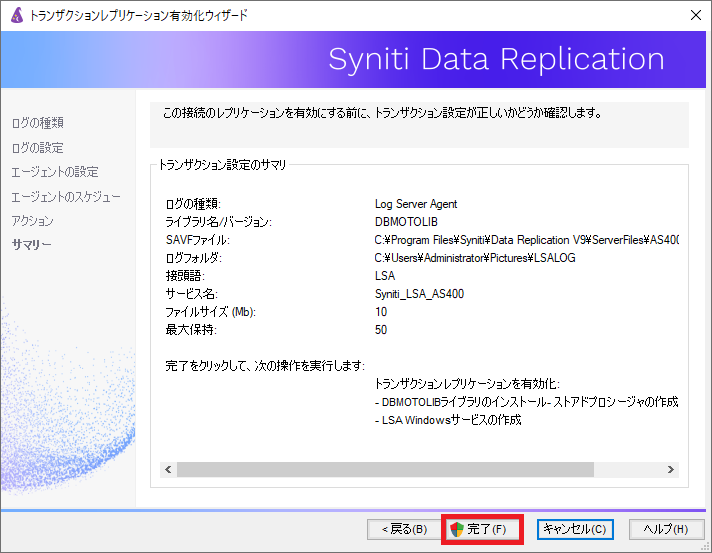Viewport: 712px width, 553px height.
Task: Click the ログフォルダ: label
Action: tap(193, 258)
